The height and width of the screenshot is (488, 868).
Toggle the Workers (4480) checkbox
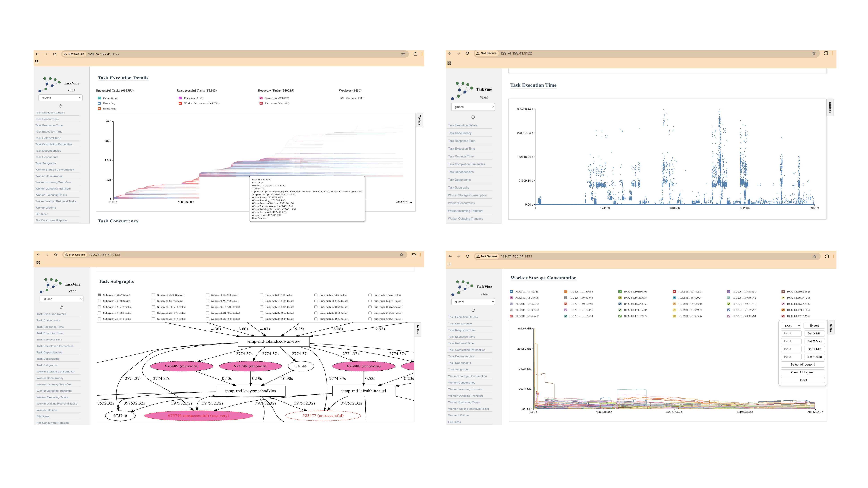click(x=342, y=98)
